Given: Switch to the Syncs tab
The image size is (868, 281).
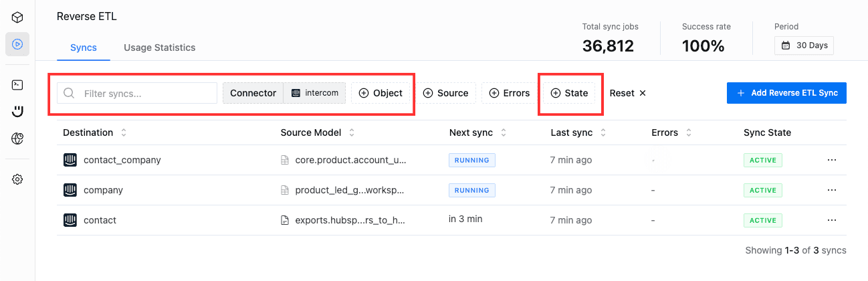Looking at the screenshot, I should pyautogui.click(x=84, y=48).
